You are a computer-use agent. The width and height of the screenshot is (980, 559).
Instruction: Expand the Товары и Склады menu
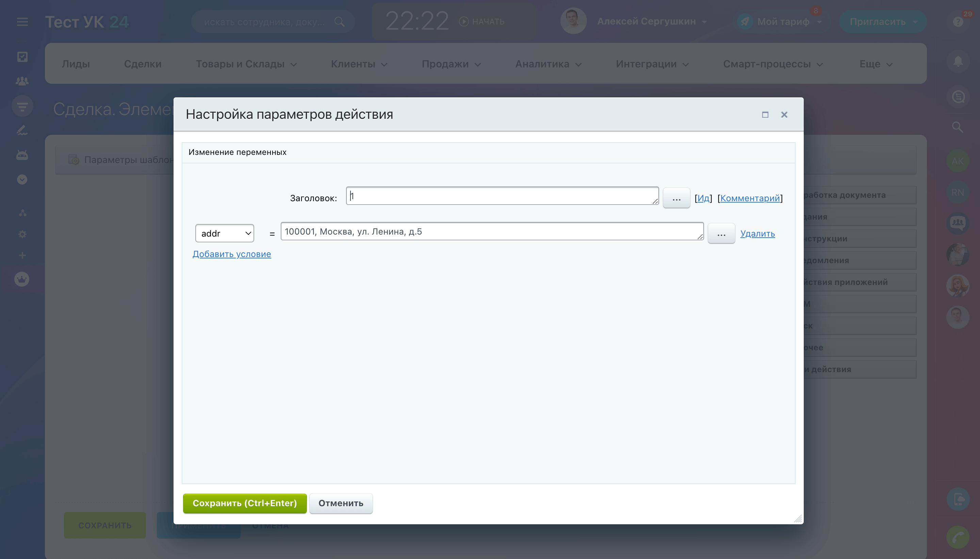pyautogui.click(x=246, y=64)
